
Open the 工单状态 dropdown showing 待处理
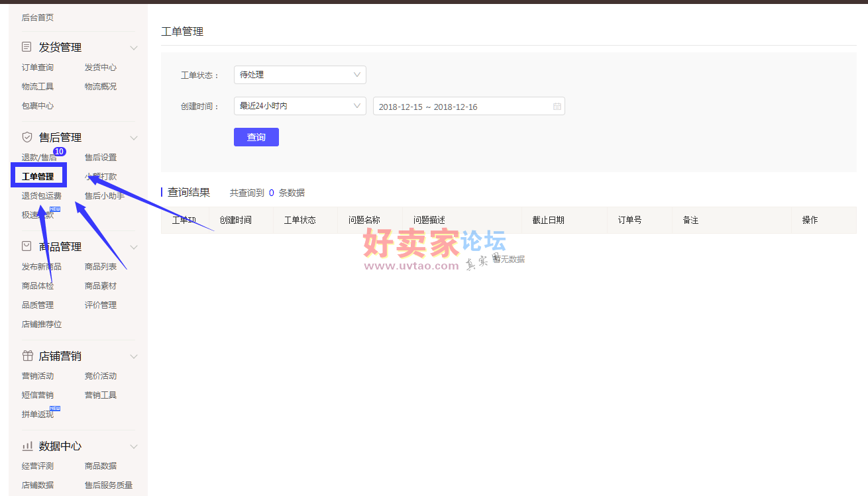tap(299, 75)
